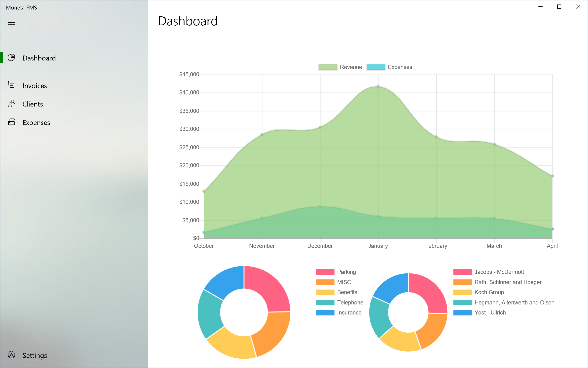
Task: Click the Clients people icon
Action: [11, 103]
